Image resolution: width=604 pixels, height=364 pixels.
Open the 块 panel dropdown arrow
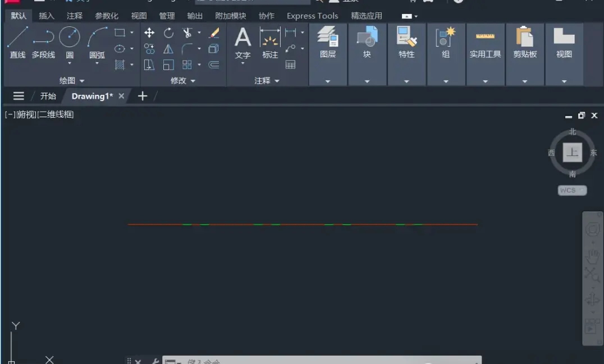[367, 81]
